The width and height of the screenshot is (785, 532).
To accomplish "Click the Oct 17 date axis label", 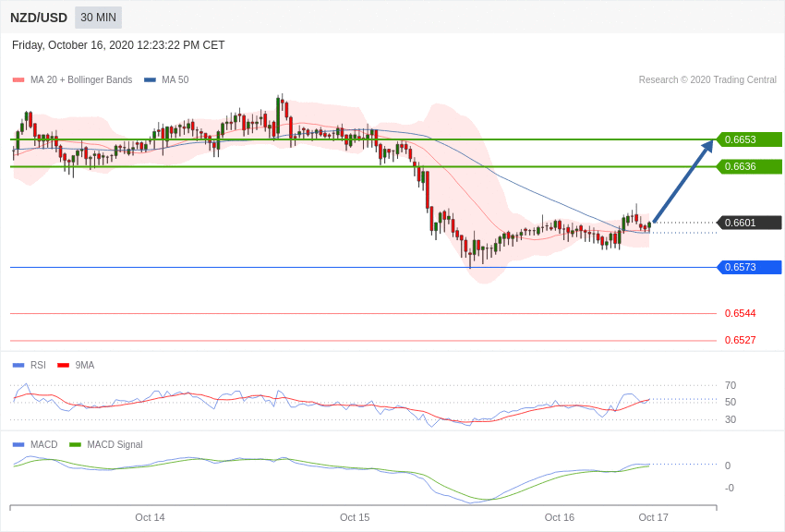I will coord(653,517).
